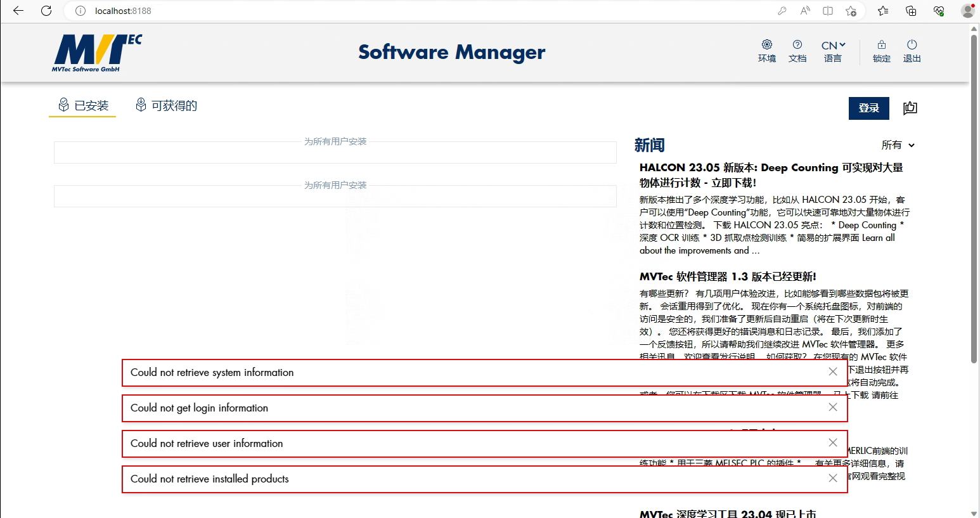Screen dimensions: 980x518
Task: Open the 环境 environment settings icon
Action: [767, 51]
